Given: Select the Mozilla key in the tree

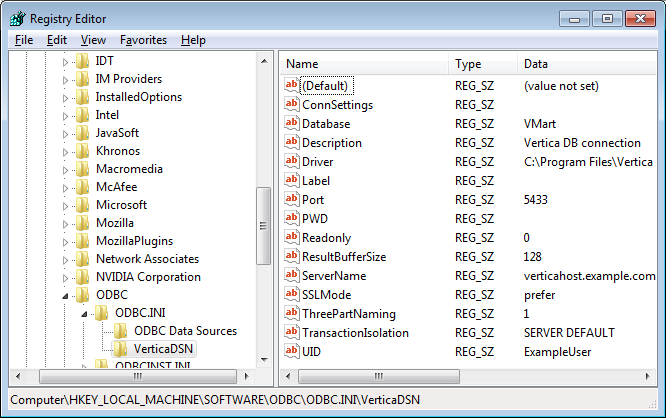Looking at the screenshot, I should (x=114, y=223).
